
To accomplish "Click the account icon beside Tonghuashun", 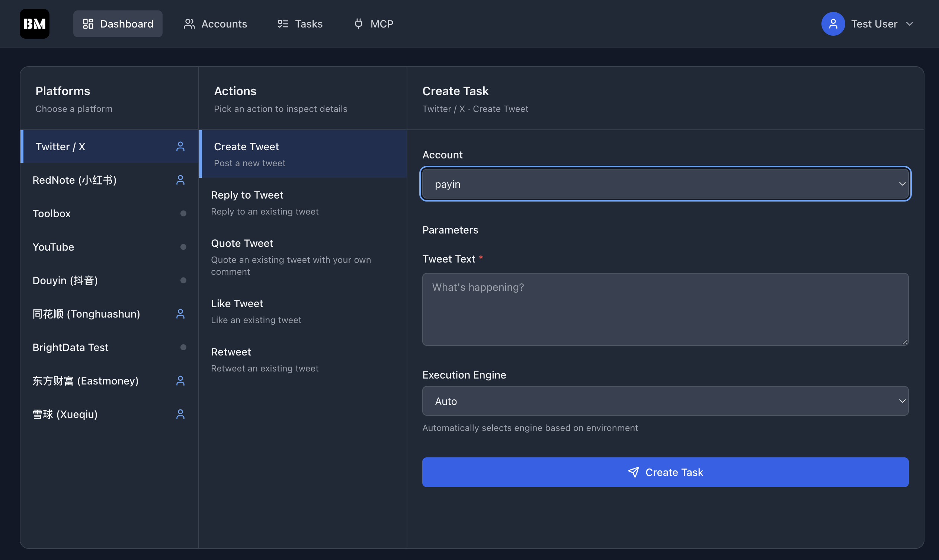I will (x=180, y=314).
